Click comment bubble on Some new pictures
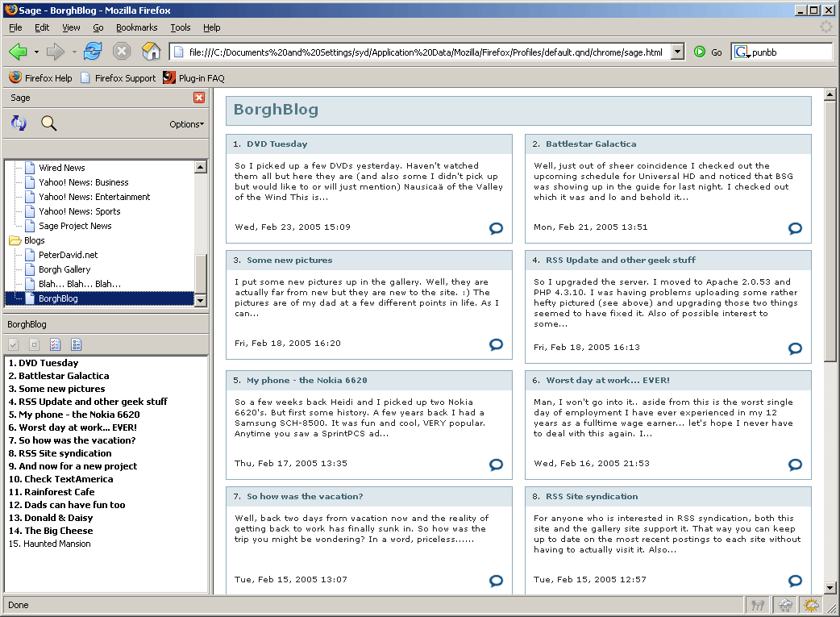This screenshot has width=840, height=617. pyautogui.click(x=496, y=344)
